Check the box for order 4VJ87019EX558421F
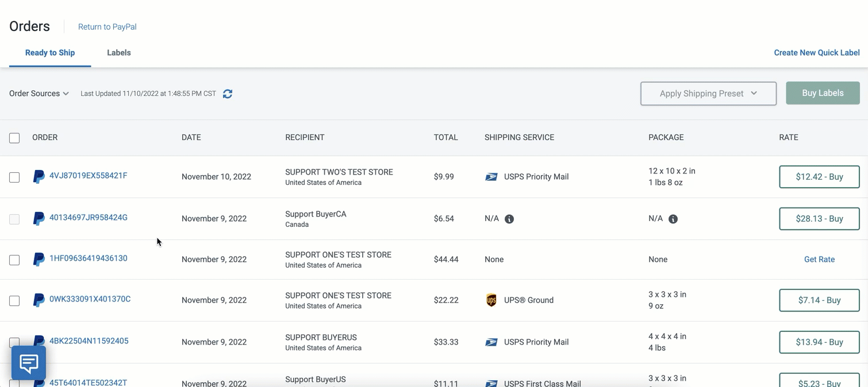Image resolution: width=868 pixels, height=387 pixels. (14, 177)
